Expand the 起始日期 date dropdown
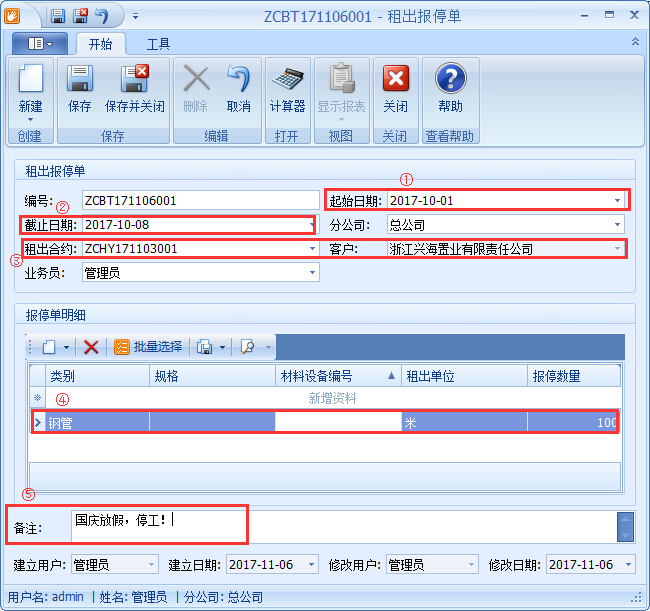The width and height of the screenshot is (650, 611). 617,201
